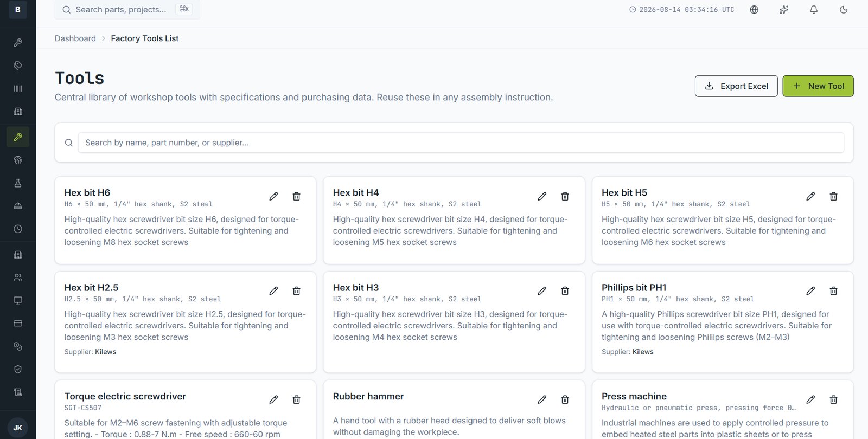Edit the Hex bit H3 tool
This screenshot has height=439, width=868.
(x=542, y=291)
